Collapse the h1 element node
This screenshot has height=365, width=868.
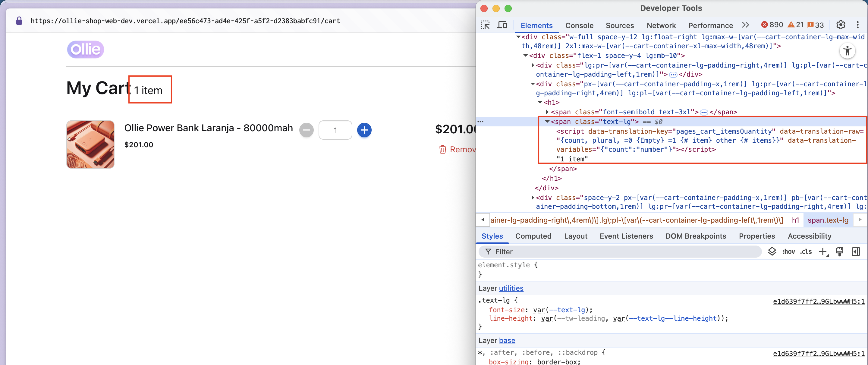click(540, 102)
